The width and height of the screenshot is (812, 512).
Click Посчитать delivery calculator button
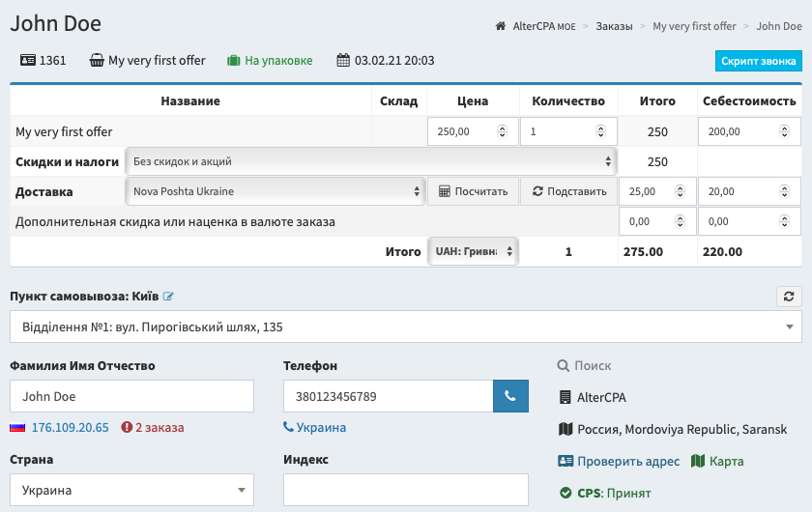coord(473,191)
